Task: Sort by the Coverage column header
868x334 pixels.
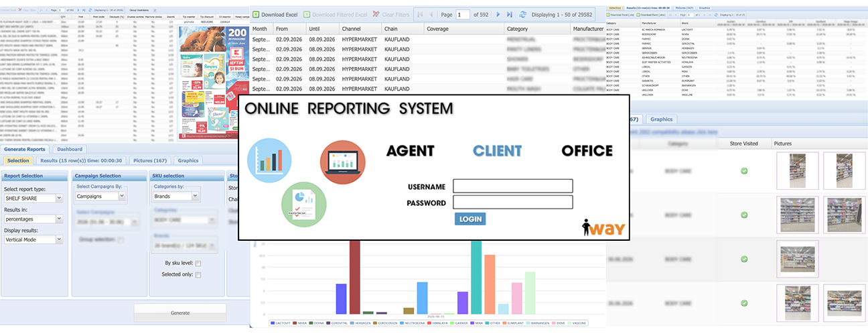Action: 463,29
